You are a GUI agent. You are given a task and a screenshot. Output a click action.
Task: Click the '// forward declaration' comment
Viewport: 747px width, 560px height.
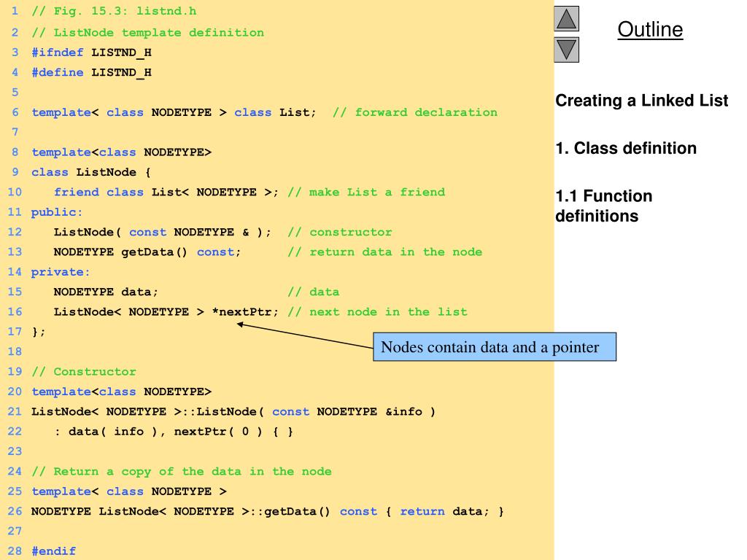pos(415,112)
